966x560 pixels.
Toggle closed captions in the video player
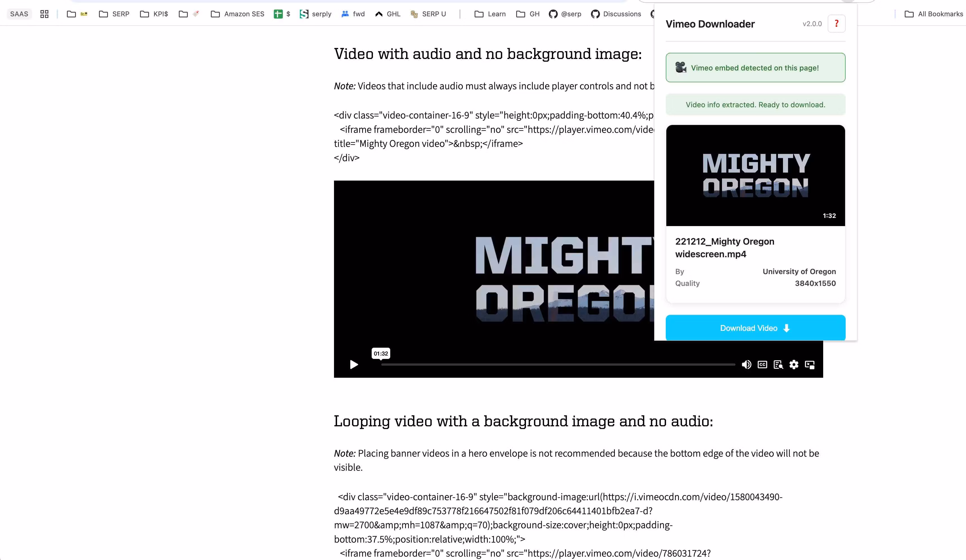pos(762,364)
